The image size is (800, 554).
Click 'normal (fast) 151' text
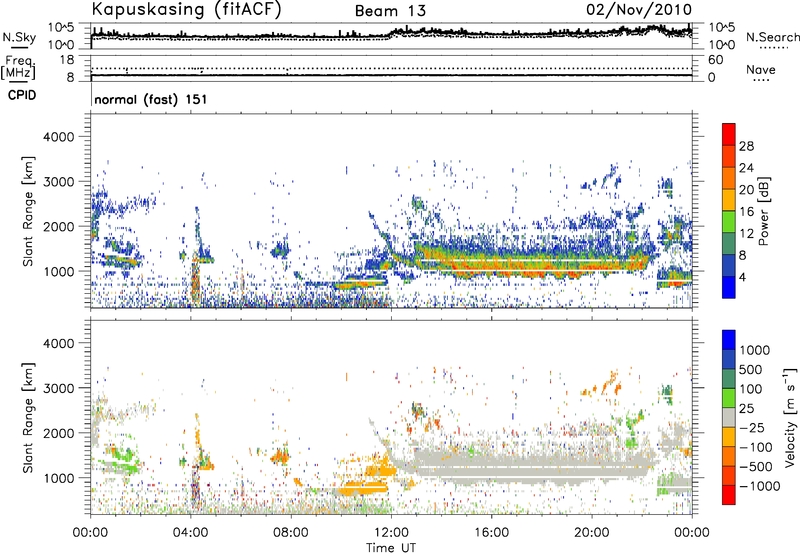coord(151,99)
